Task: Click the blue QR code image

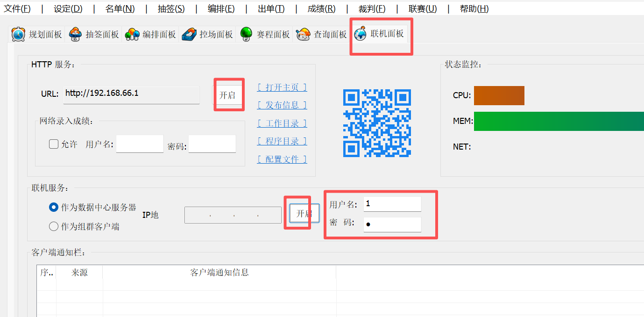Action: (377, 123)
